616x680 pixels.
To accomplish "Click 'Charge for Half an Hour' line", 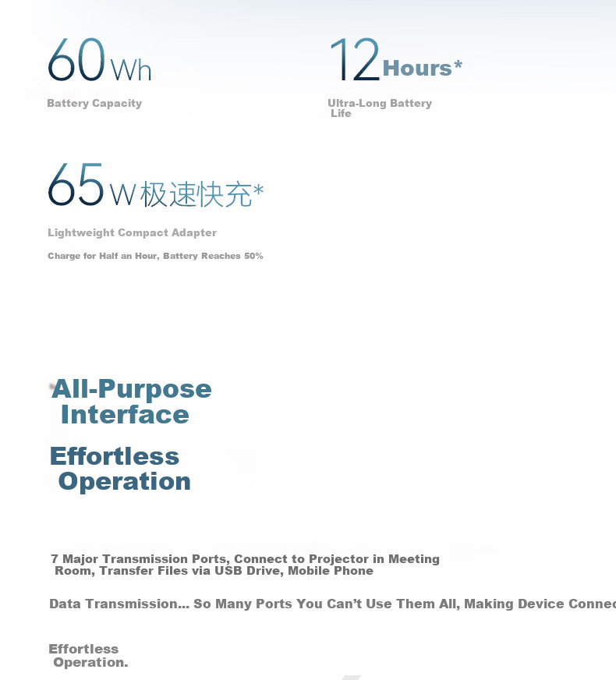I will (155, 256).
